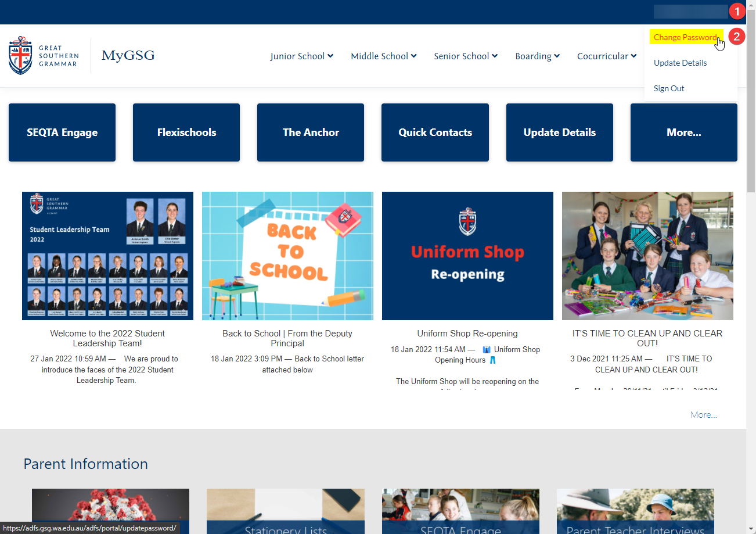756x534 pixels.
Task: Choose Sign Out from the user menu
Action: [x=669, y=88]
